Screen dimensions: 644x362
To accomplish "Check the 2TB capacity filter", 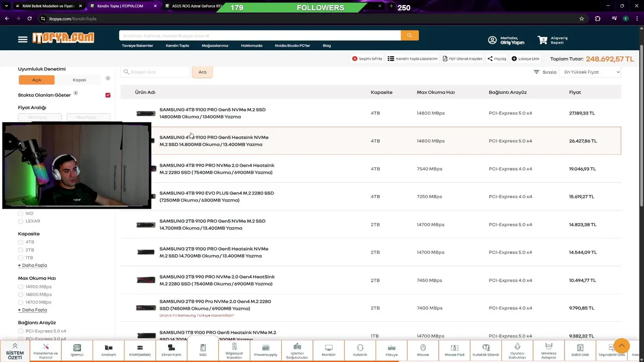I will tap(21, 250).
